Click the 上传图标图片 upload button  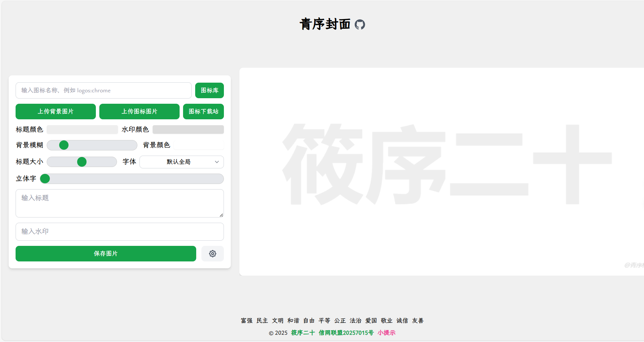coord(139,111)
